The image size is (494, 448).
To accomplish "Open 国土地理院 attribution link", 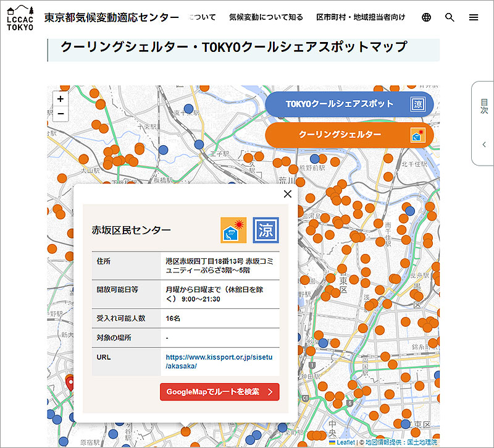I will click(422, 442).
